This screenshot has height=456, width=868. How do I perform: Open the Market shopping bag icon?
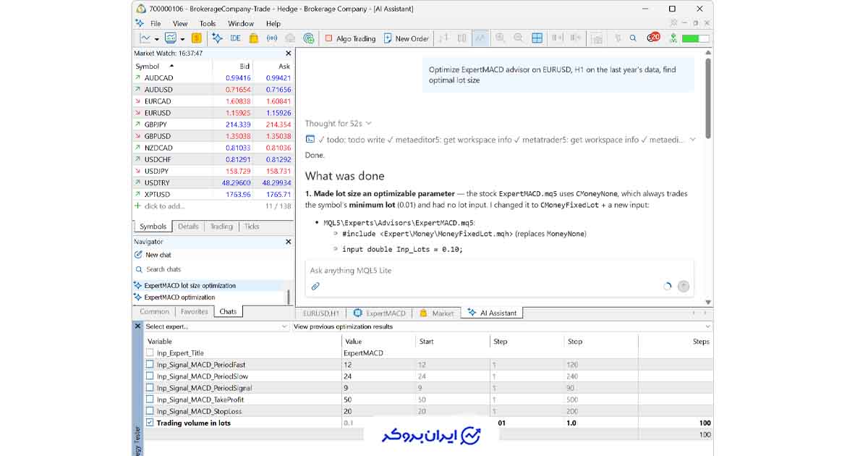[x=254, y=38]
